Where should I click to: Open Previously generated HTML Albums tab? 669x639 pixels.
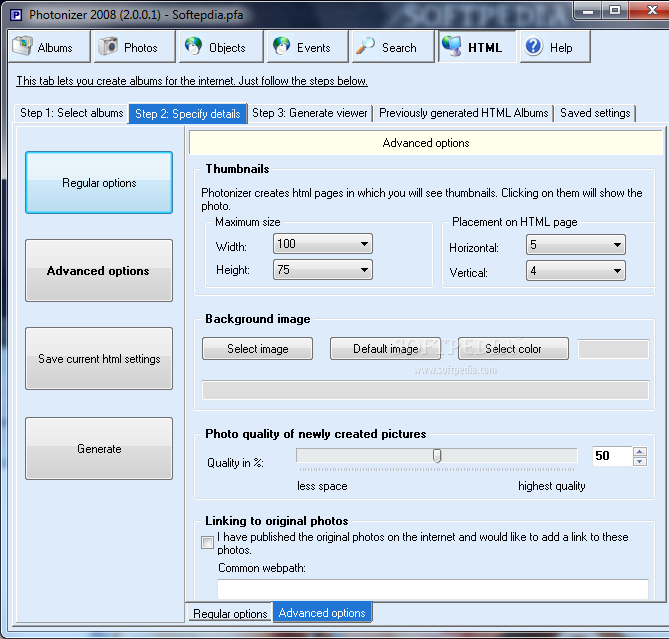(464, 113)
